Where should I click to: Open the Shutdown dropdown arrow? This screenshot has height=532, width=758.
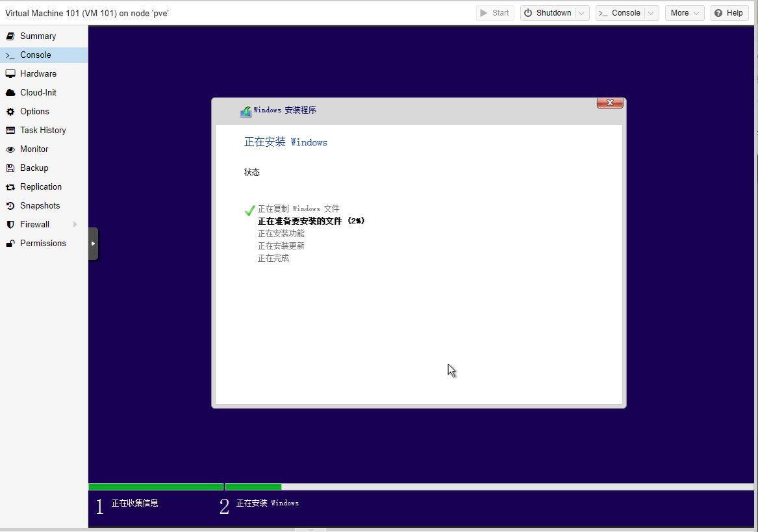(583, 13)
